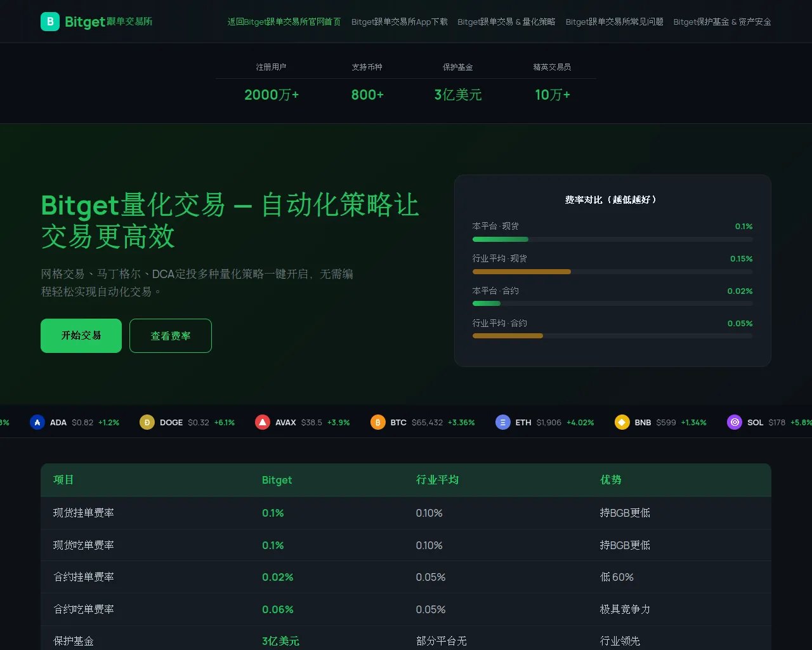This screenshot has width=812, height=650.
Task: Click the SOL price $178
Action: [777, 423]
